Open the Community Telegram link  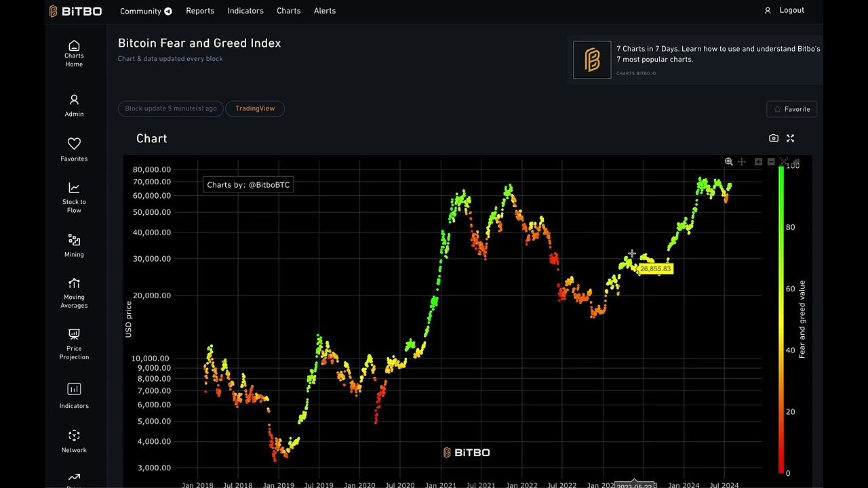146,11
